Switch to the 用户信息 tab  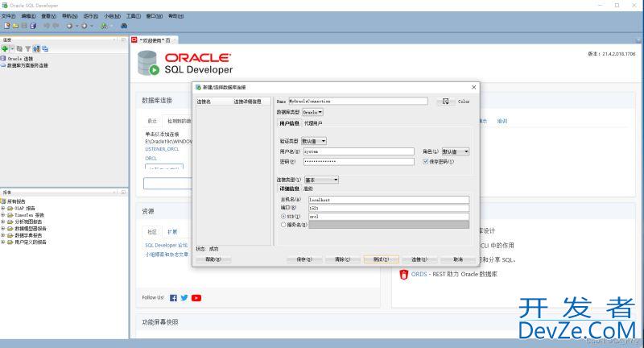289,123
